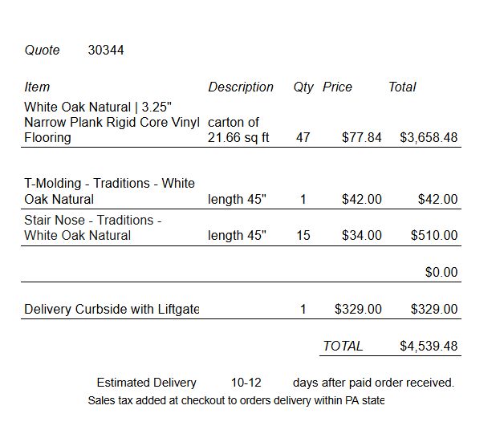
Task: Select the empty row $0.00 total
Action: pyautogui.click(x=441, y=272)
